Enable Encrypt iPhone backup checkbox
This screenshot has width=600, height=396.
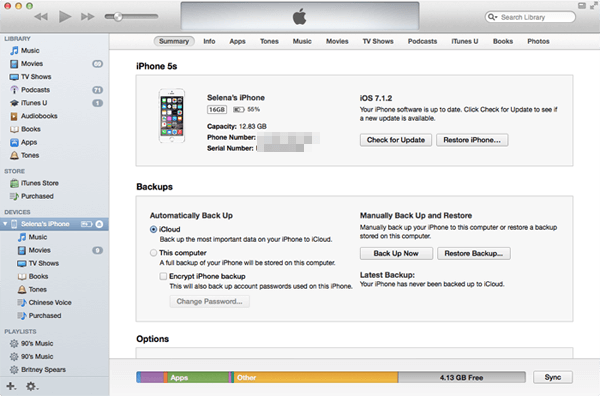click(x=163, y=276)
